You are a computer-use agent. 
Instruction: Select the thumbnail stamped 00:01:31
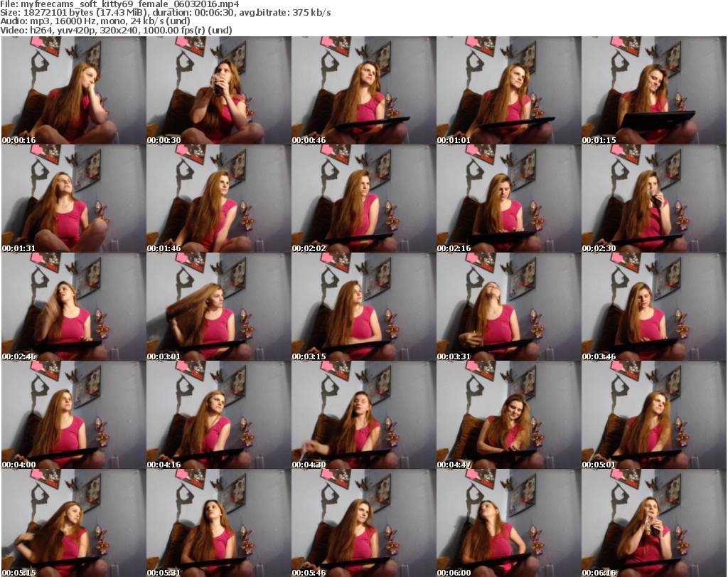pos(74,198)
